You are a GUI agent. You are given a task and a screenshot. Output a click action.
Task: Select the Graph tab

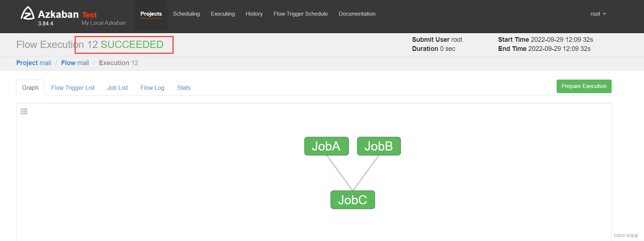coord(30,88)
